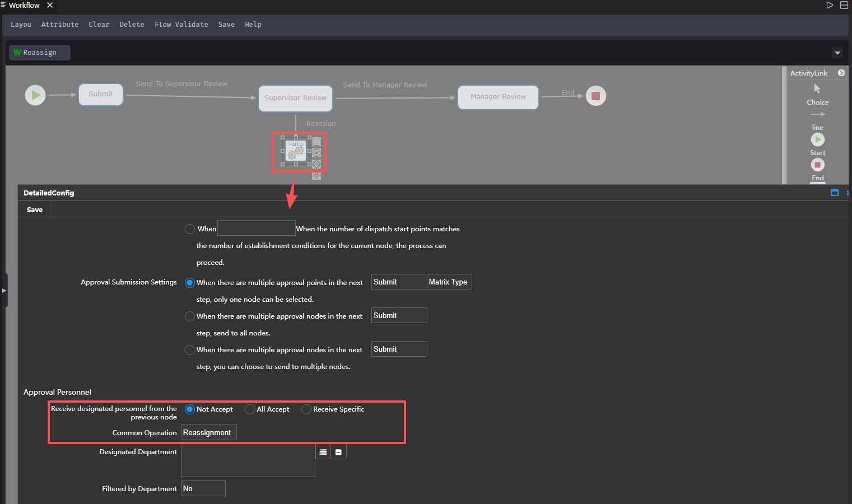Click the minus icon beside Designated Department
The image size is (852, 504).
point(338,452)
